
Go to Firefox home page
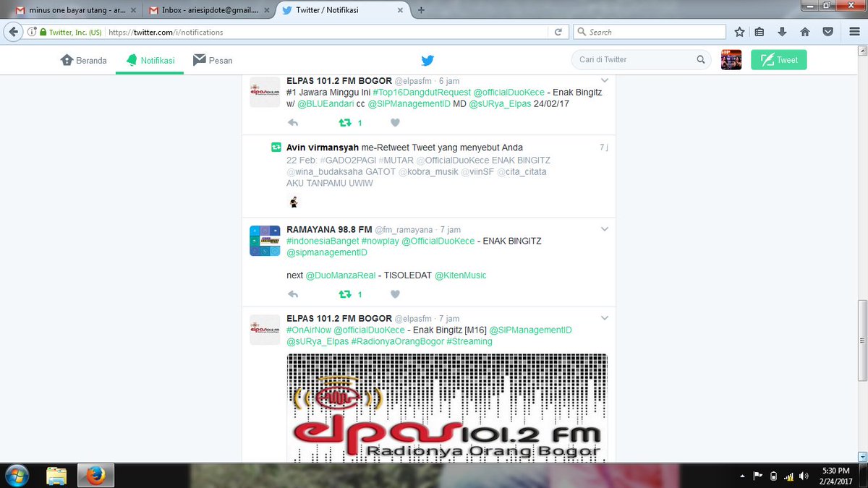[x=804, y=32]
